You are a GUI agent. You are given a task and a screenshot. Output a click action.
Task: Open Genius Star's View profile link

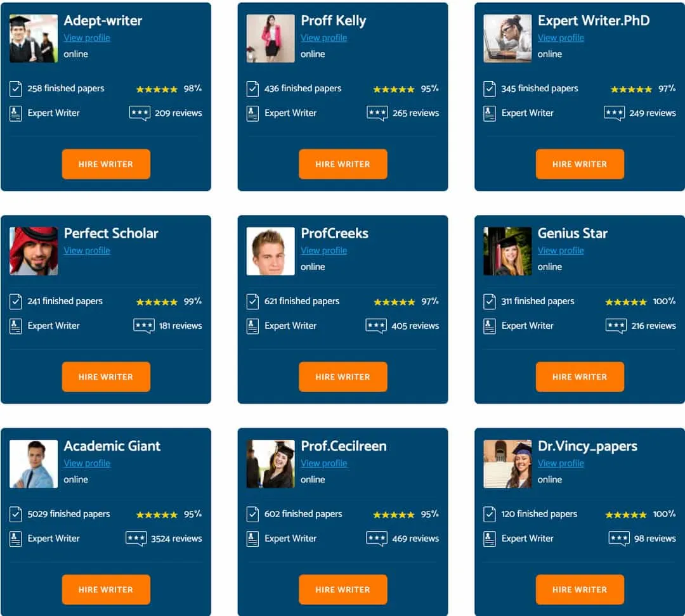point(561,250)
